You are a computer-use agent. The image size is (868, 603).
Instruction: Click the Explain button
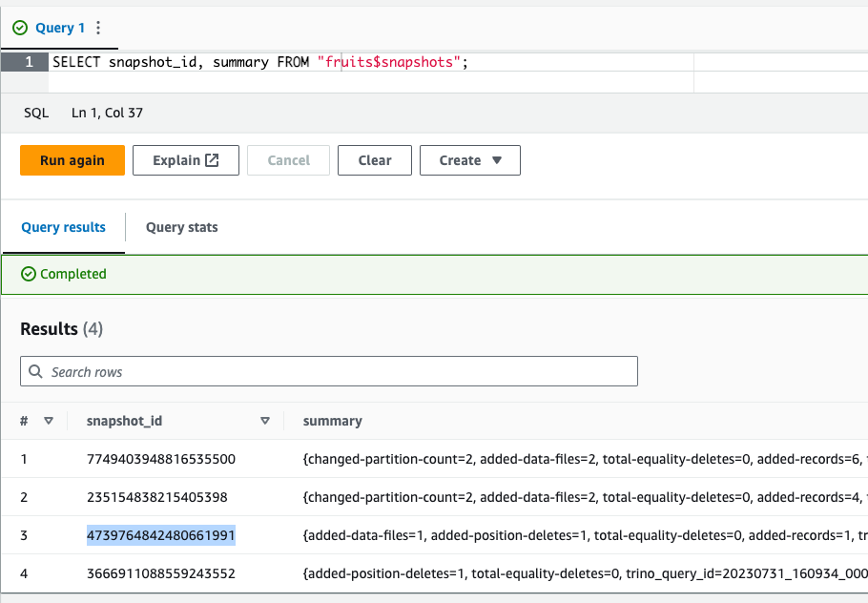coord(184,160)
